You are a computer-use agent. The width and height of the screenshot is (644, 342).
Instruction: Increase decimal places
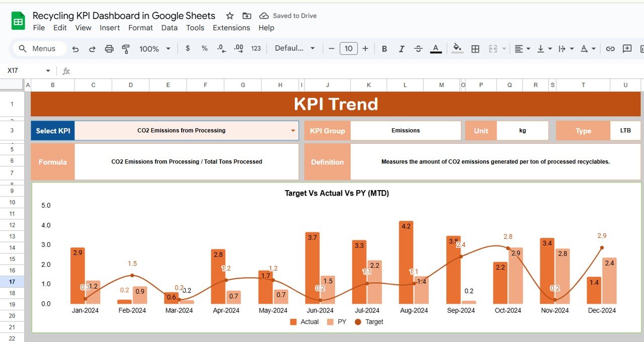pos(238,48)
